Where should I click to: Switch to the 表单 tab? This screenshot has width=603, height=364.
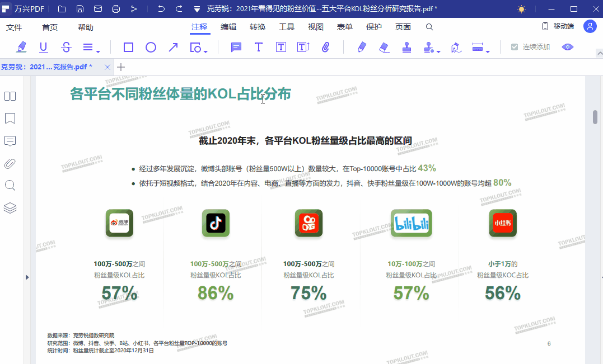pyautogui.click(x=344, y=27)
